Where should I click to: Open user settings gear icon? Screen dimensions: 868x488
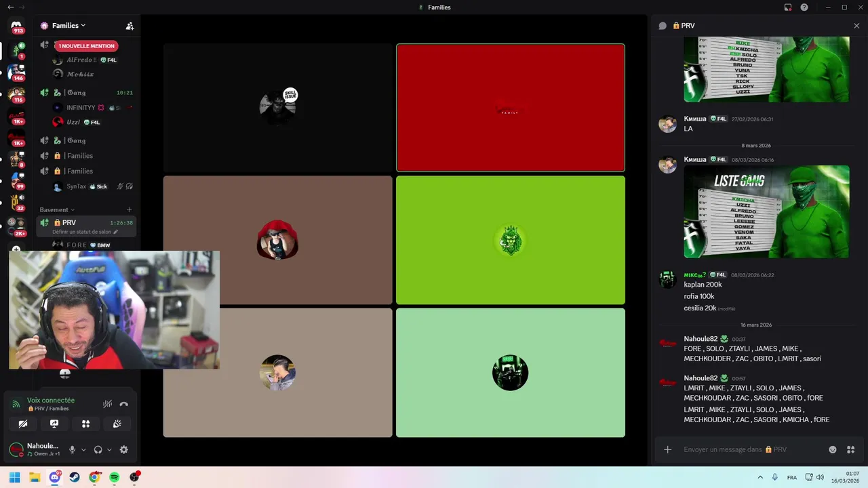123,449
